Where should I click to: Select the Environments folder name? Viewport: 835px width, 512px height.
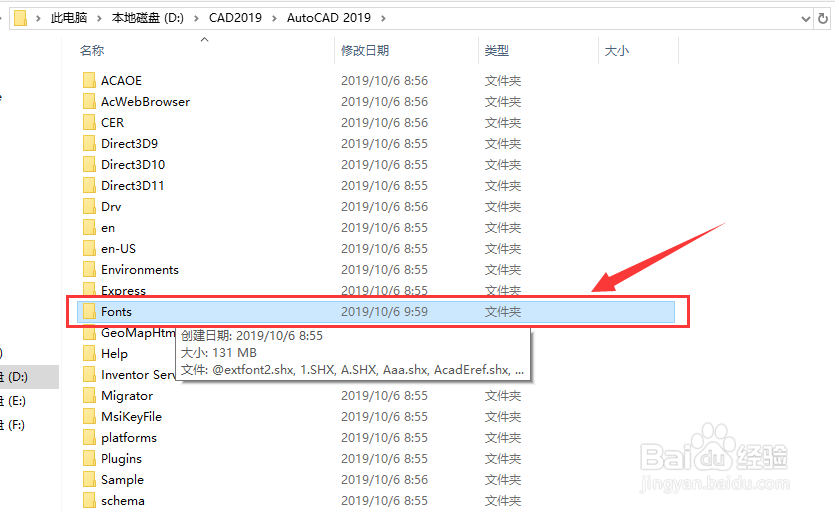pyautogui.click(x=140, y=270)
